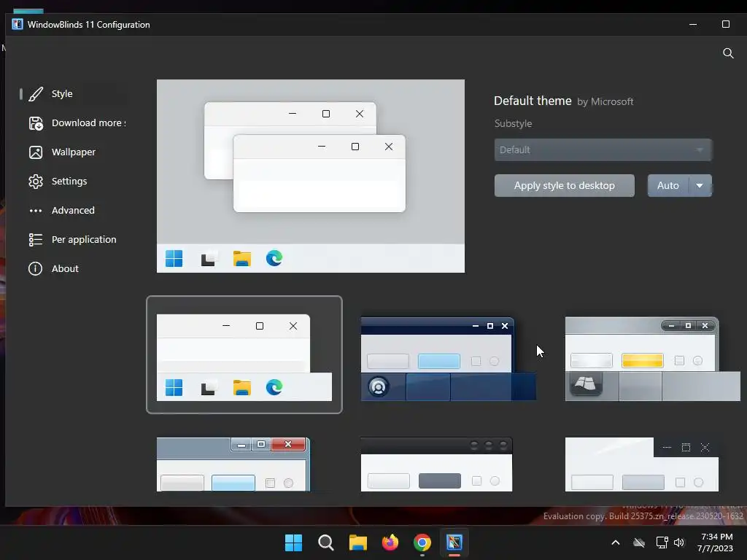Screen dimensions: 747x560
Task: Open search with the magnifier icon
Action: pyautogui.click(x=728, y=52)
